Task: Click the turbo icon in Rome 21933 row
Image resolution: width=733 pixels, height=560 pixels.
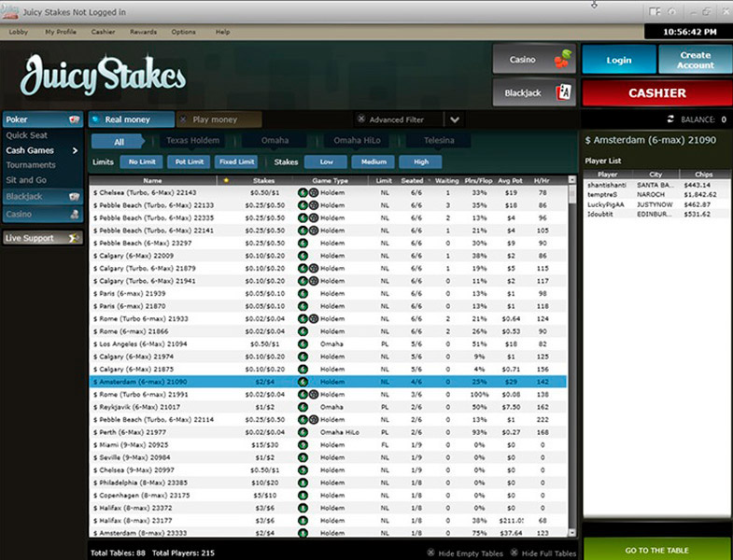Action: [x=314, y=319]
